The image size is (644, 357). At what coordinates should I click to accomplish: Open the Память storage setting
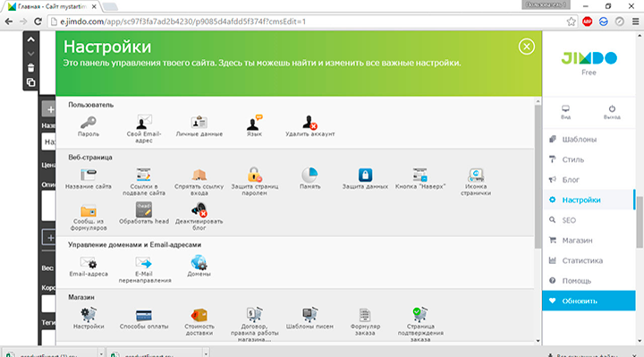tap(309, 178)
